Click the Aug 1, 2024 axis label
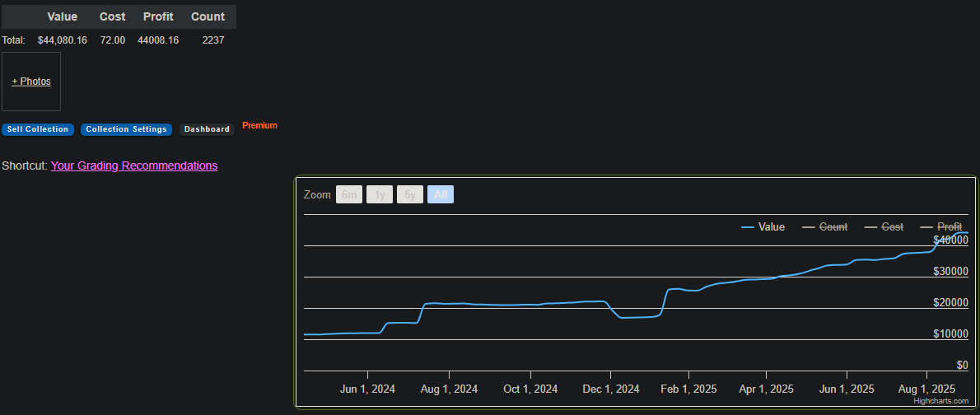Viewport: 980px width, 415px height. click(450, 389)
